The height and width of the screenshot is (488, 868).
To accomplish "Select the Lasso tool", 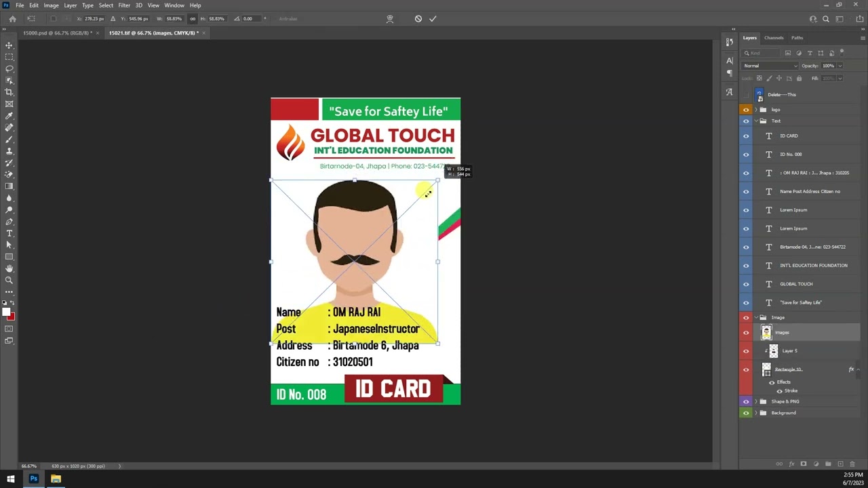I will tap(9, 68).
